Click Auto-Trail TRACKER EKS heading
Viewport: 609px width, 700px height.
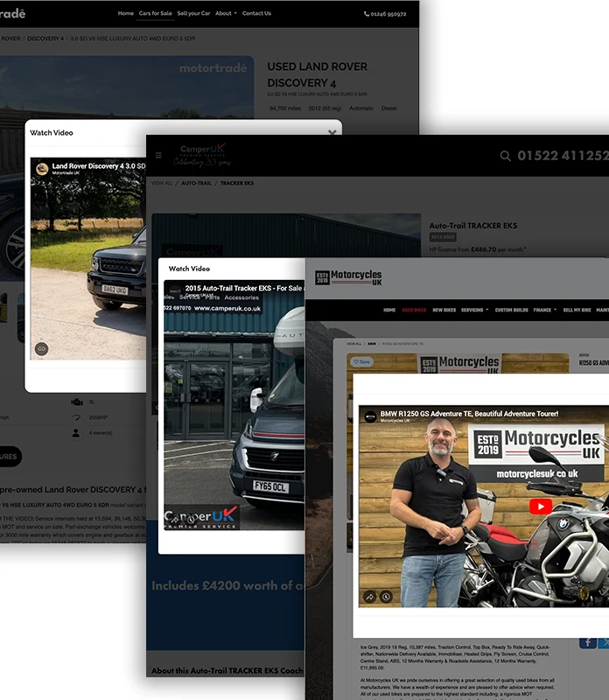pos(472,226)
